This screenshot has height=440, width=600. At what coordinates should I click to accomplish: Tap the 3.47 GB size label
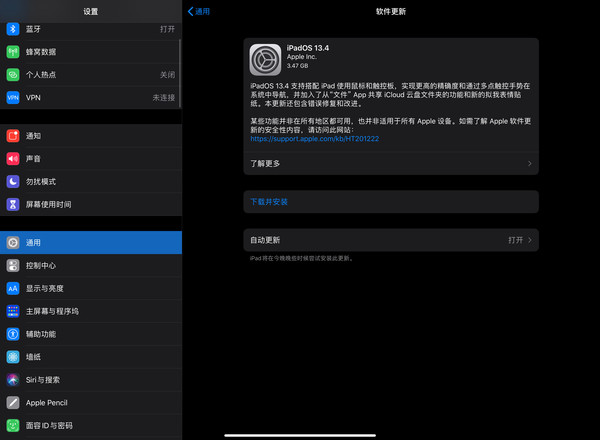297,65
